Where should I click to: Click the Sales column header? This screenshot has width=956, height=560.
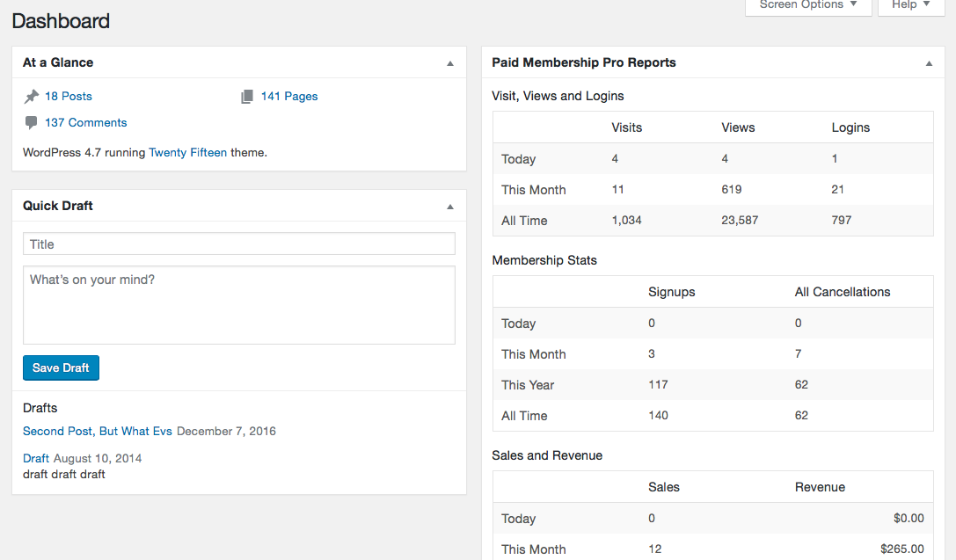tap(664, 487)
